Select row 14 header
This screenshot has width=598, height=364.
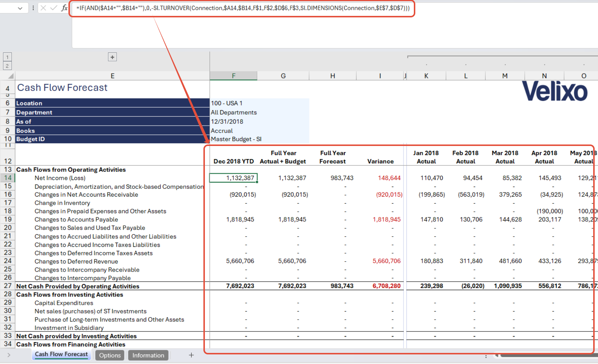pos(8,178)
